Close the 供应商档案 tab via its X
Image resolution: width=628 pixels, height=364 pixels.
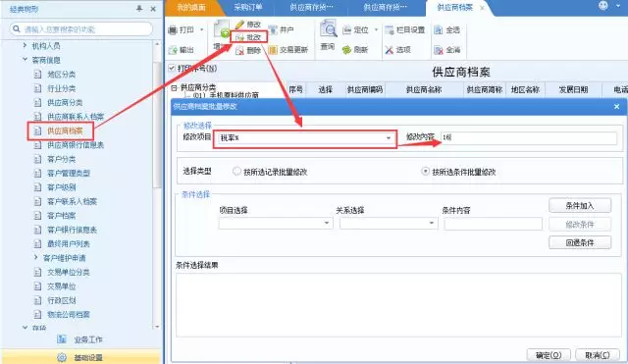(482, 8)
